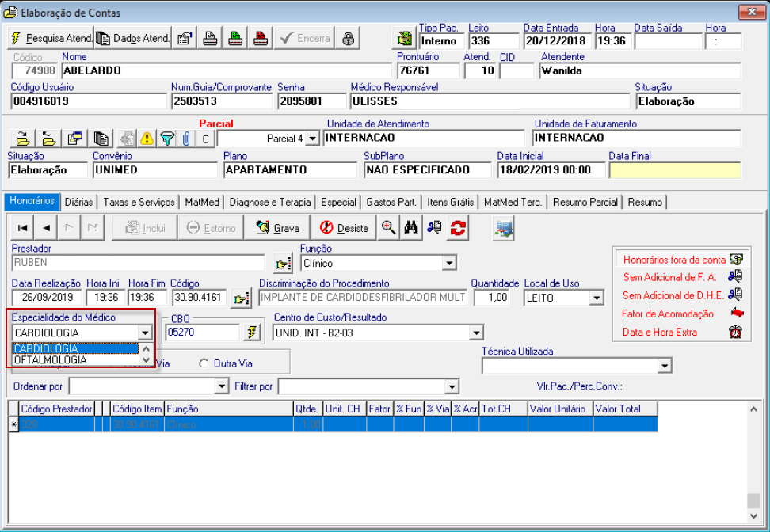Click the open-folder arrow-right icon
Image resolution: width=770 pixels, height=532 pixels.
(x=22, y=139)
